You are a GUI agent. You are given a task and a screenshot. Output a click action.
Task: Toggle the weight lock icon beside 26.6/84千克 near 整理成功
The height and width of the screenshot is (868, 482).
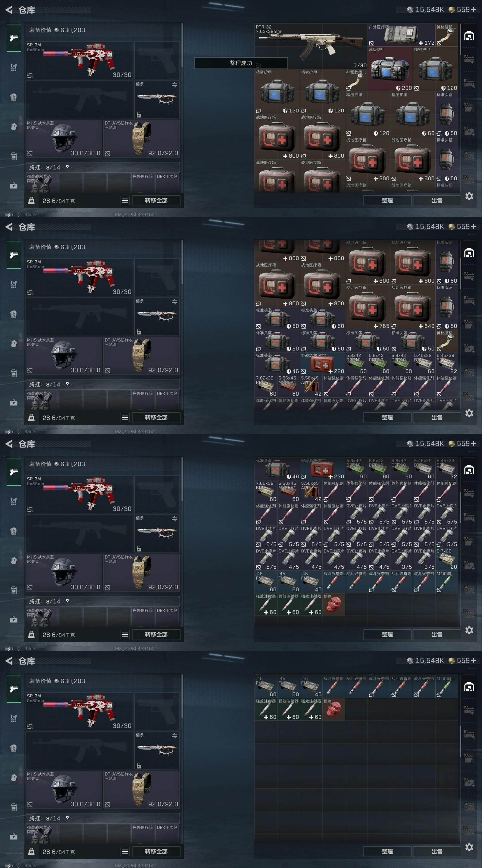click(x=31, y=201)
